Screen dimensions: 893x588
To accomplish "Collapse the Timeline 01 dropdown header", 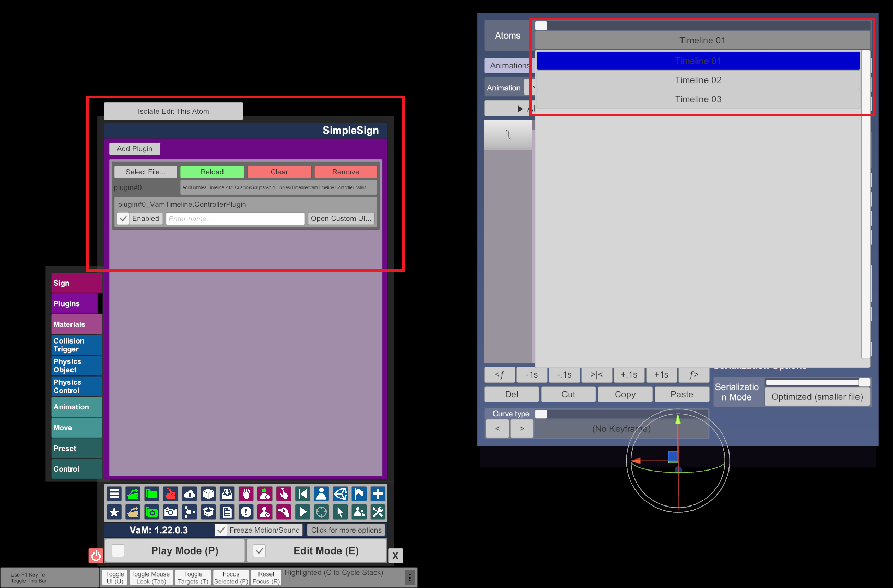I will (702, 40).
